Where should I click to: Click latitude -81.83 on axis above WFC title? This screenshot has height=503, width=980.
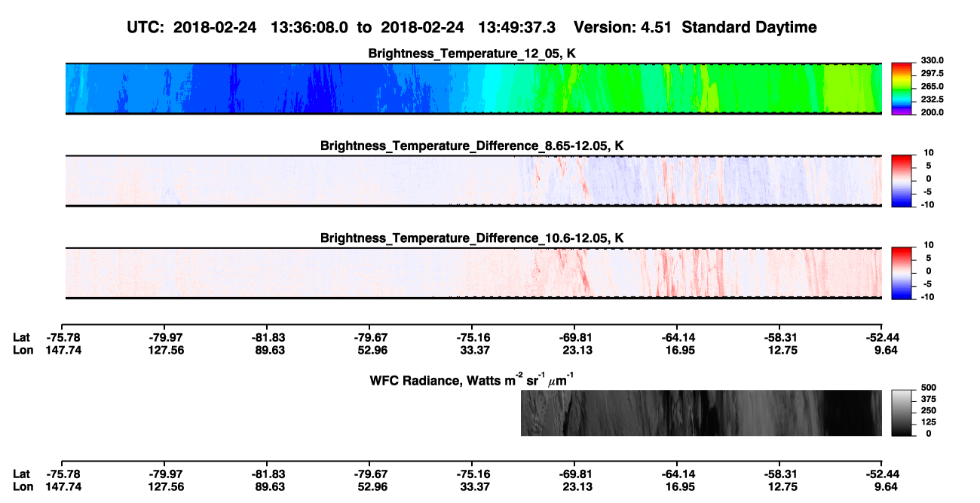click(267, 338)
